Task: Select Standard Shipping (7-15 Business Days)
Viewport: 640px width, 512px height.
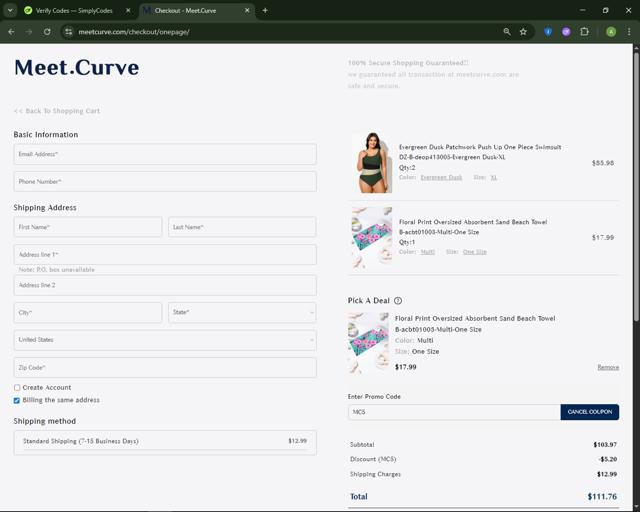Action: click(165, 443)
